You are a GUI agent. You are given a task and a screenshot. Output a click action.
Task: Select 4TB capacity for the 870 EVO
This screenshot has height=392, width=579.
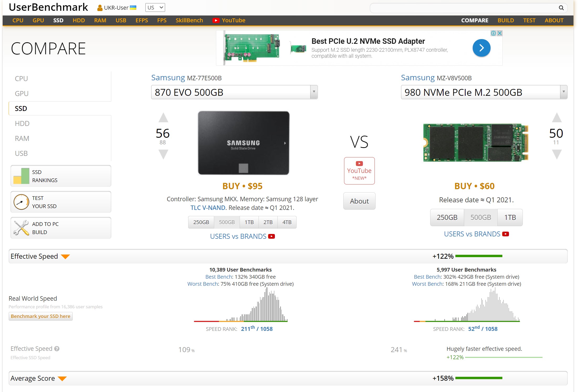[x=287, y=222]
